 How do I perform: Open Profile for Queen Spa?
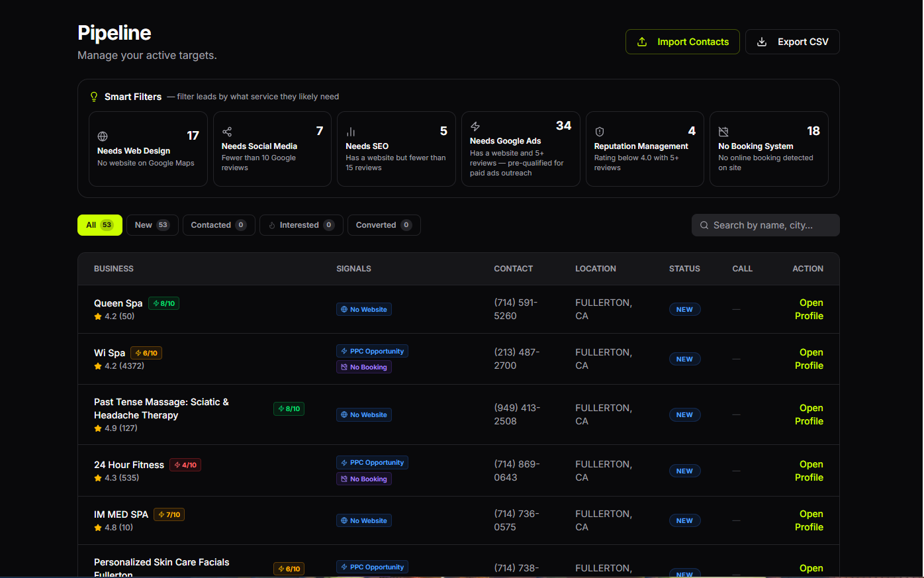coord(809,309)
